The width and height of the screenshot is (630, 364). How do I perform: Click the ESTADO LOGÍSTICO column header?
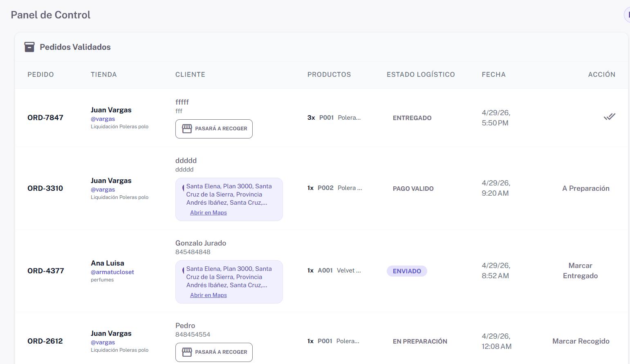click(421, 74)
